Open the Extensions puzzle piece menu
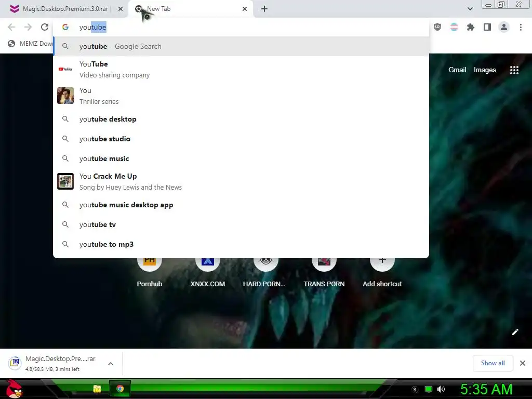This screenshot has height=399, width=532. pos(471,27)
